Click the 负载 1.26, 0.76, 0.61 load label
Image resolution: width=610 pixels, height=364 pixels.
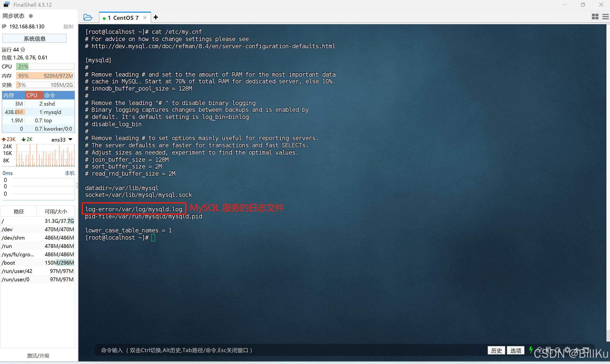tap(25, 58)
